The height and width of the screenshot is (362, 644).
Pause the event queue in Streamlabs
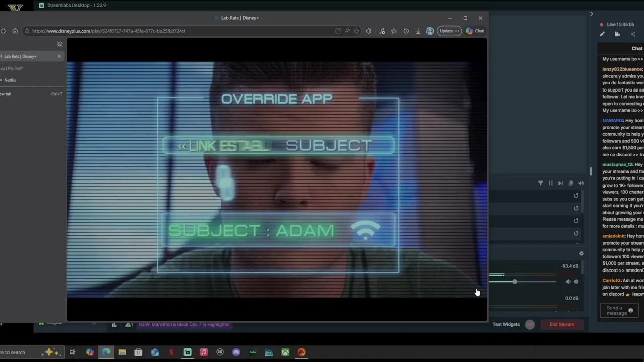click(550, 184)
